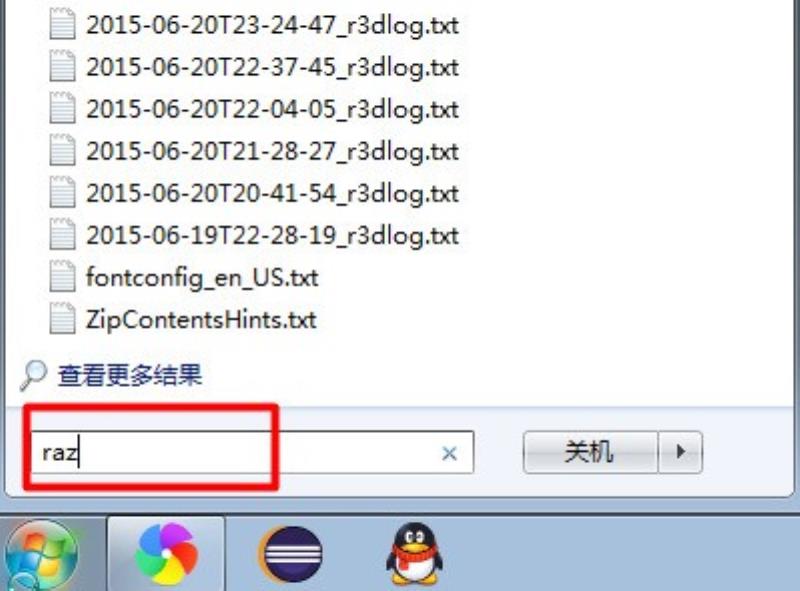Click the 关机 shutdown button

tap(590, 452)
